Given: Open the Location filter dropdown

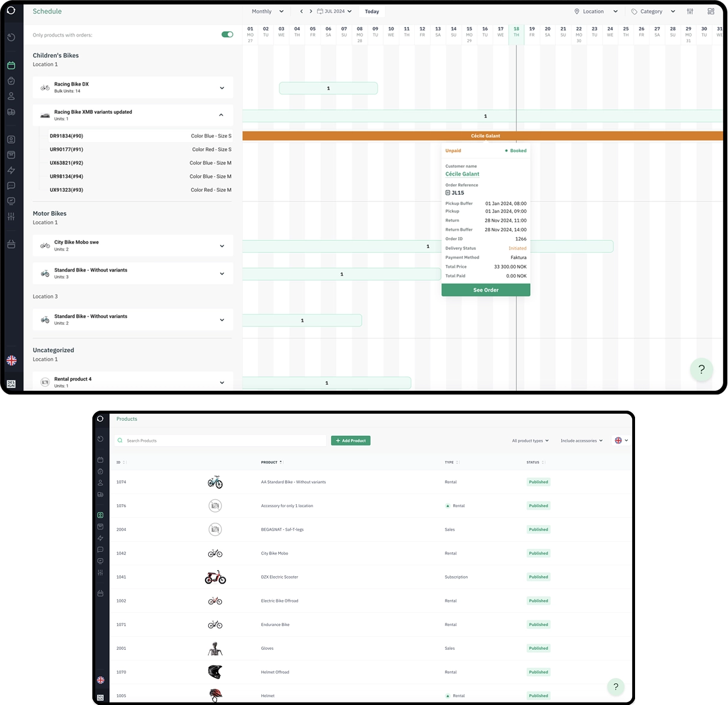Looking at the screenshot, I should 596,11.
